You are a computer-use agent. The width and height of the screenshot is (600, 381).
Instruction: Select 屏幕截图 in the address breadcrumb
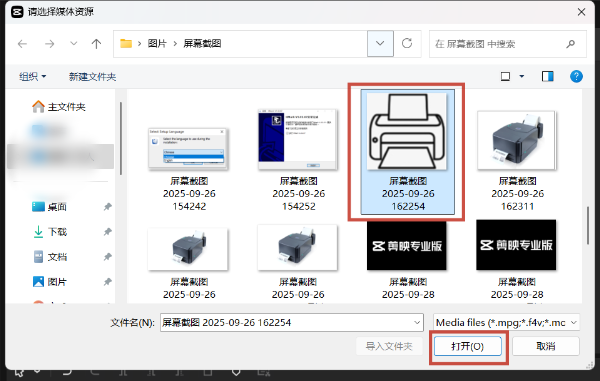pyautogui.click(x=202, y=44)
